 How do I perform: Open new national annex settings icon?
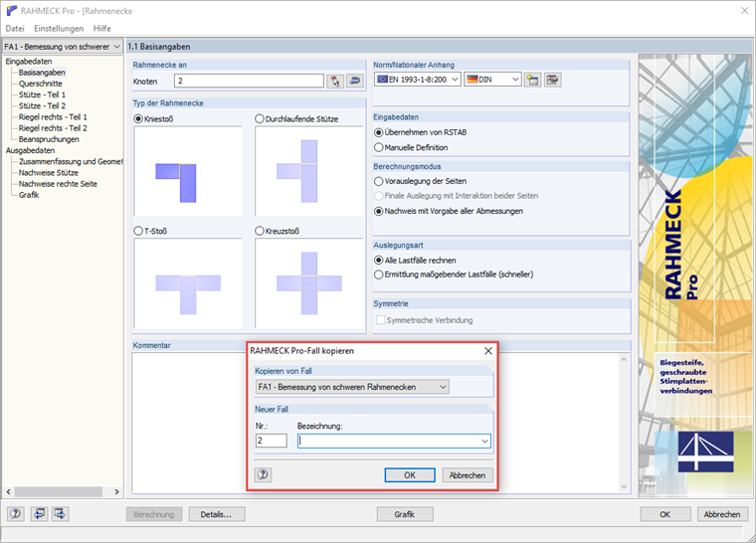(x=532, y=80)
